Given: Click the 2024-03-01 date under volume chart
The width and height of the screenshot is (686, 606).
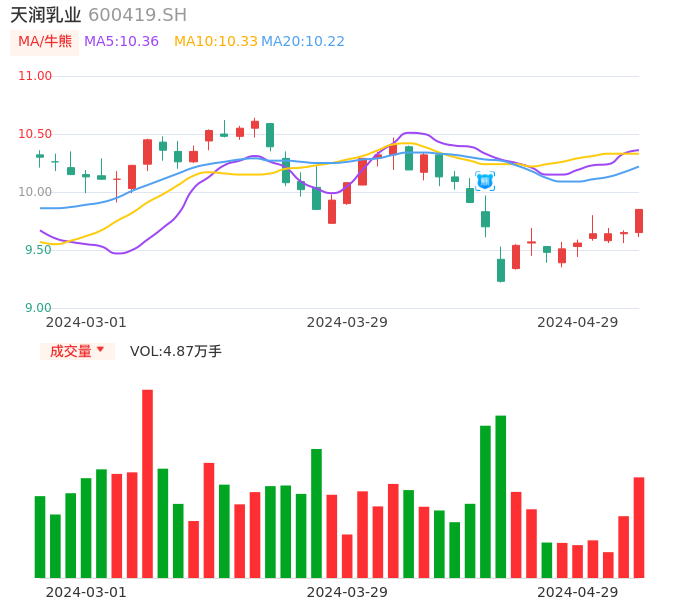Looking at the screenshot, I should (86, 592).
